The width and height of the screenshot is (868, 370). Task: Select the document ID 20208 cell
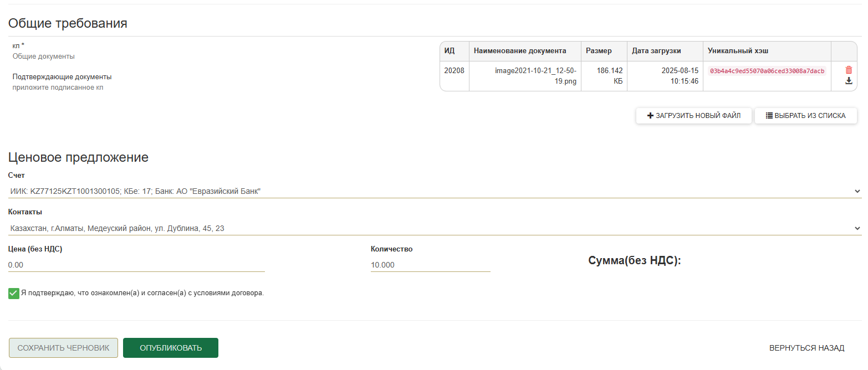point(454,71)
